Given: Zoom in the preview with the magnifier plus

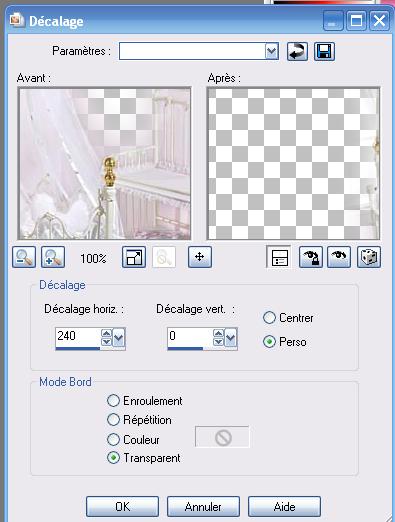Looking at the screenshot, I should (53, 257).
